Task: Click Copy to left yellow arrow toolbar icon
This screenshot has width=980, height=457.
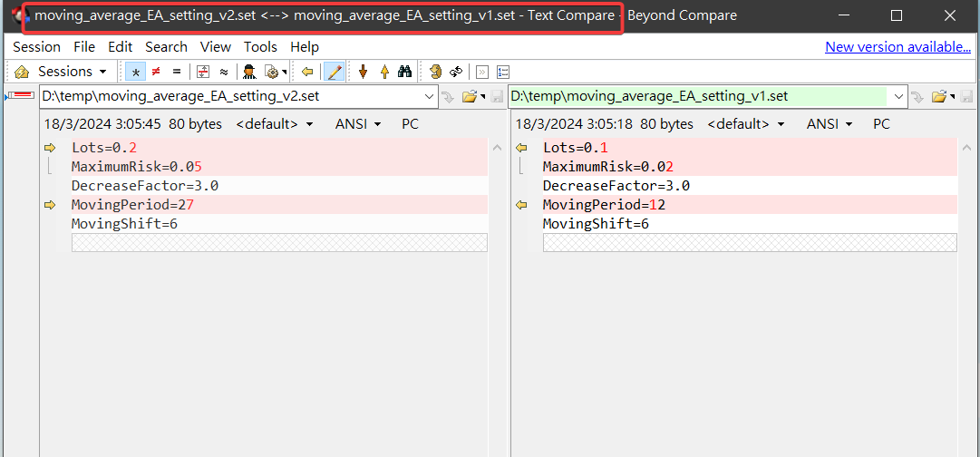Action: tap(307, 72)
